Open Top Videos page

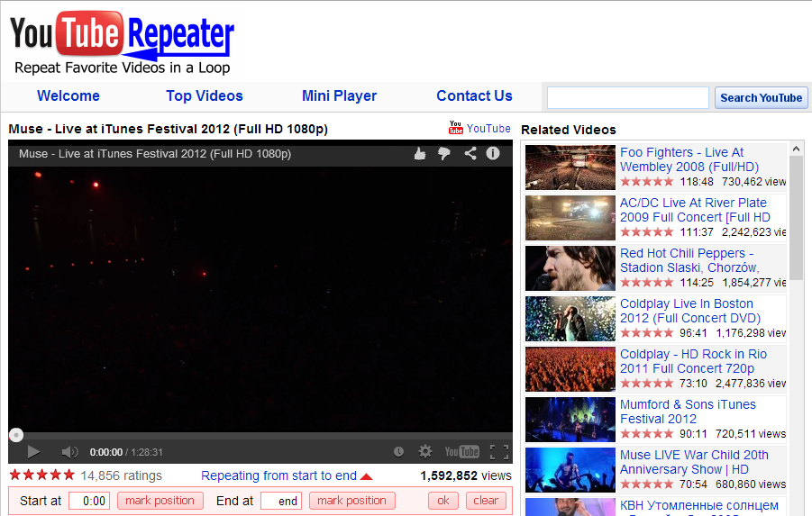click(x=204, y=95)
